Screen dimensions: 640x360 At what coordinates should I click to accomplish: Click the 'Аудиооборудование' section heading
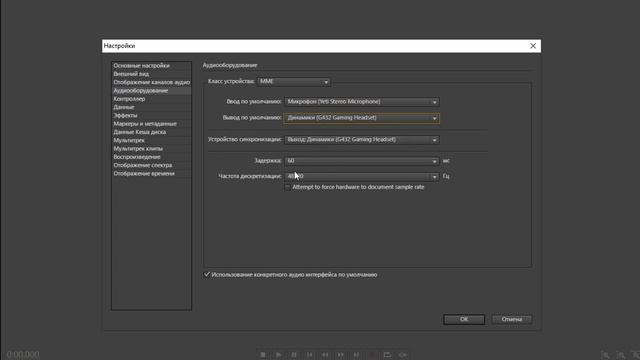pos(230,65)
